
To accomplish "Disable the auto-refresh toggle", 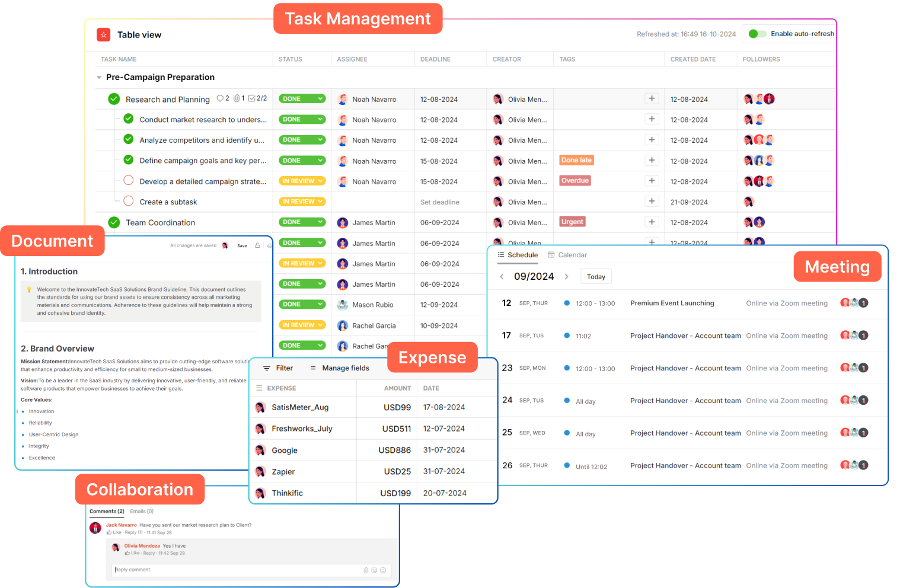I will (757, 34).
